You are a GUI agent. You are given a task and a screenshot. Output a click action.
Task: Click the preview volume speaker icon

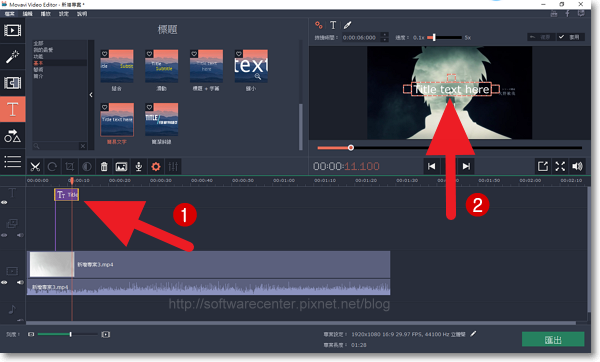tap(577, 166)
